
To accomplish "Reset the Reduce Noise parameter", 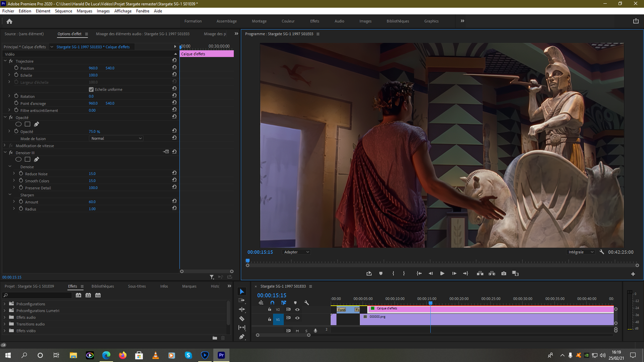I will (174, 173).
